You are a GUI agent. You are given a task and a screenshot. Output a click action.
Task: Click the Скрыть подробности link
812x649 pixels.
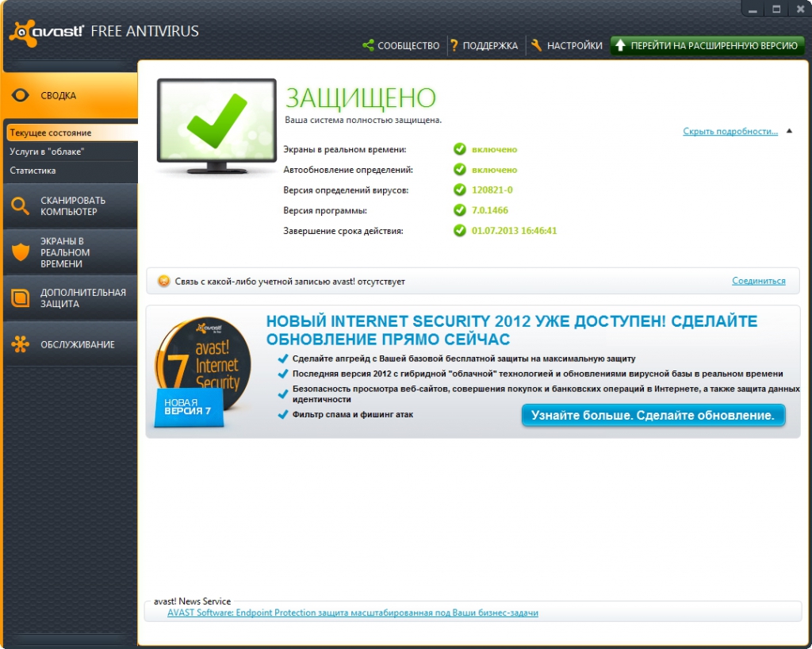(x=730, y=132)
